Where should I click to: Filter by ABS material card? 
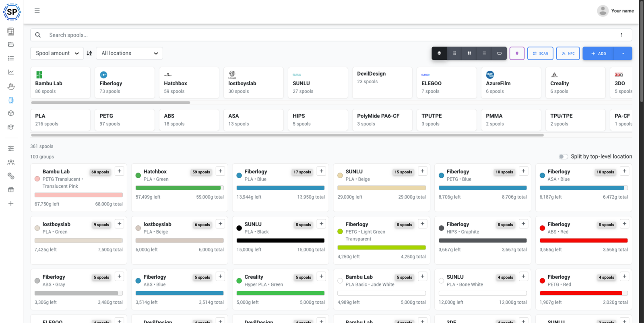(x=189, y=120)
